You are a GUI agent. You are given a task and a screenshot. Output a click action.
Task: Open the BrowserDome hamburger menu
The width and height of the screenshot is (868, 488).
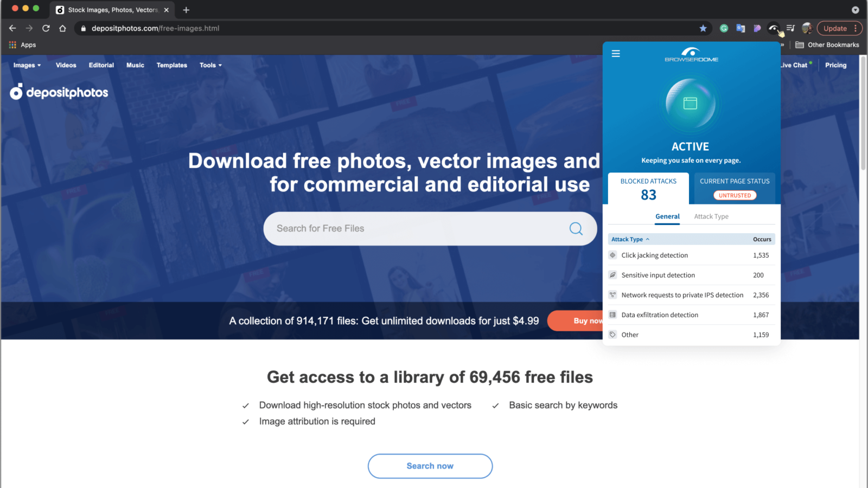616,54
